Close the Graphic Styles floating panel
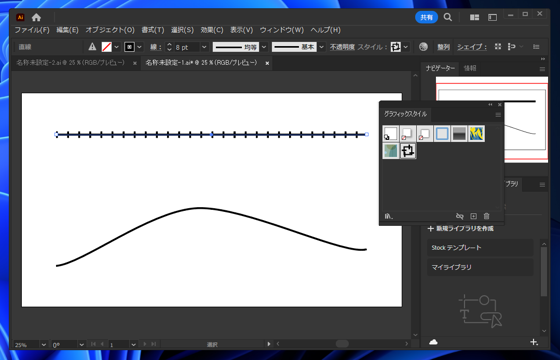Viewport: 560px width, 360px height. (x=500, y=105)
